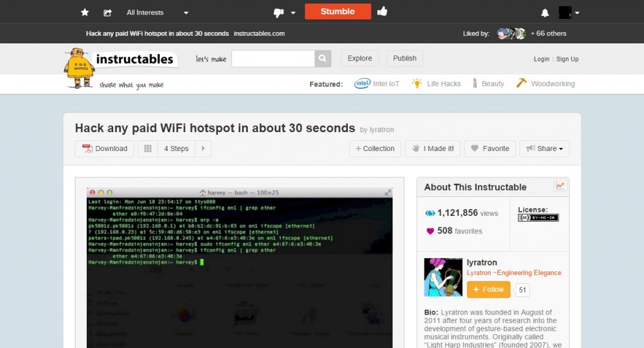644x348 pixels.
Task: Click the thumbs down icon
Action: pyautogui.click(x=279, y=13)
